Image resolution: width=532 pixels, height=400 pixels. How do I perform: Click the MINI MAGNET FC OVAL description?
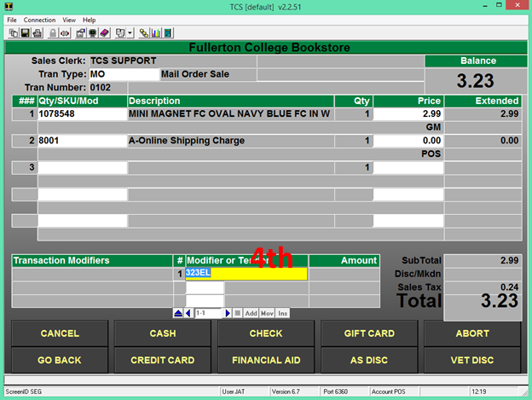[x=231, y=113]
